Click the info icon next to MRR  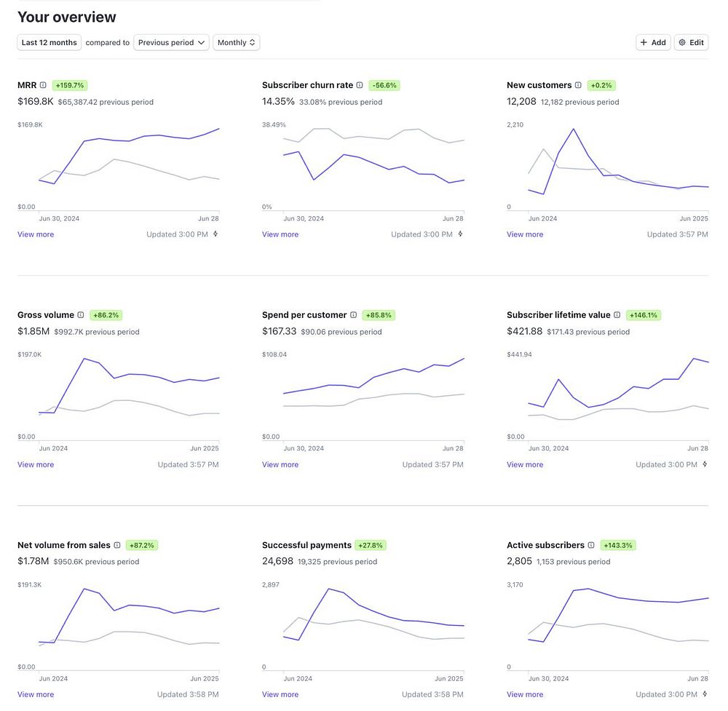43,85
